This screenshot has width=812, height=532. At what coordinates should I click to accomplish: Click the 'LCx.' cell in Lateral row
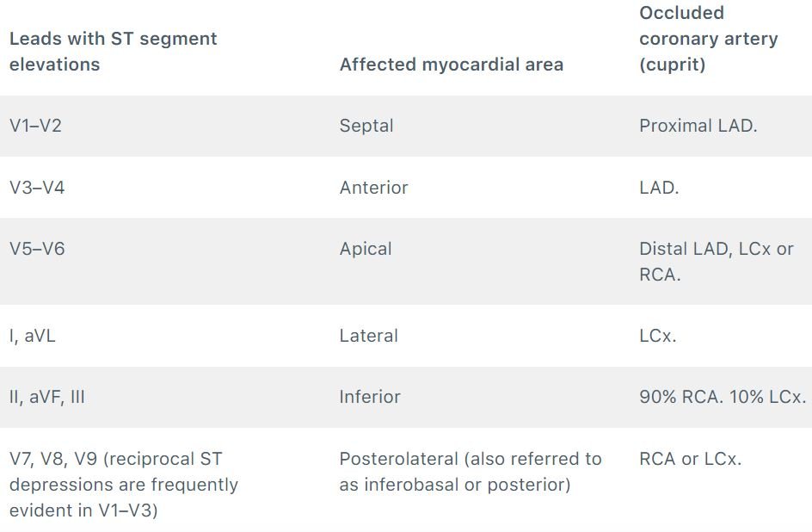[658, 335]
